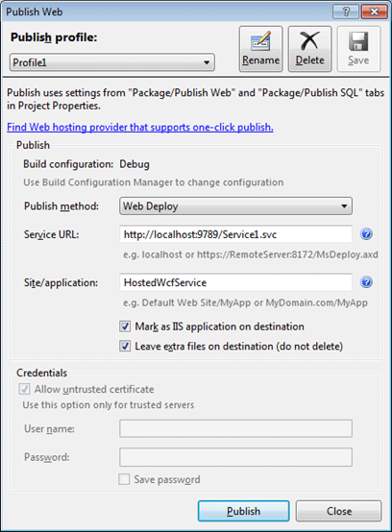The image size is (392, 532).
Task: Click the Close button at bottom
Action: pyautogui.click(x=339, y=511)
